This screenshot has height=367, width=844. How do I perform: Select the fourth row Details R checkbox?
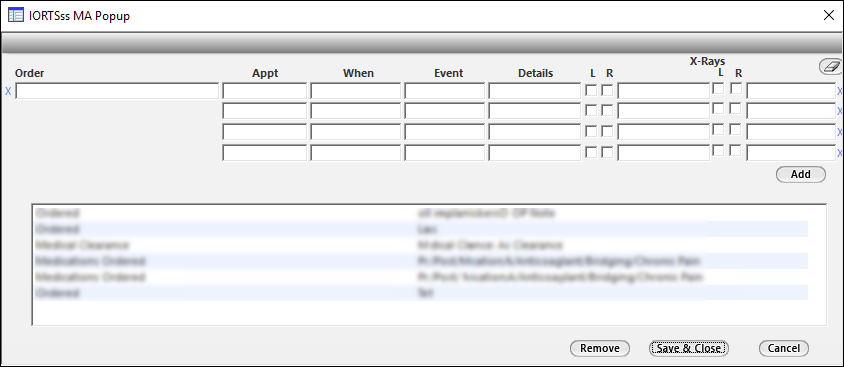pyautogui.click(x=607, y=152)
